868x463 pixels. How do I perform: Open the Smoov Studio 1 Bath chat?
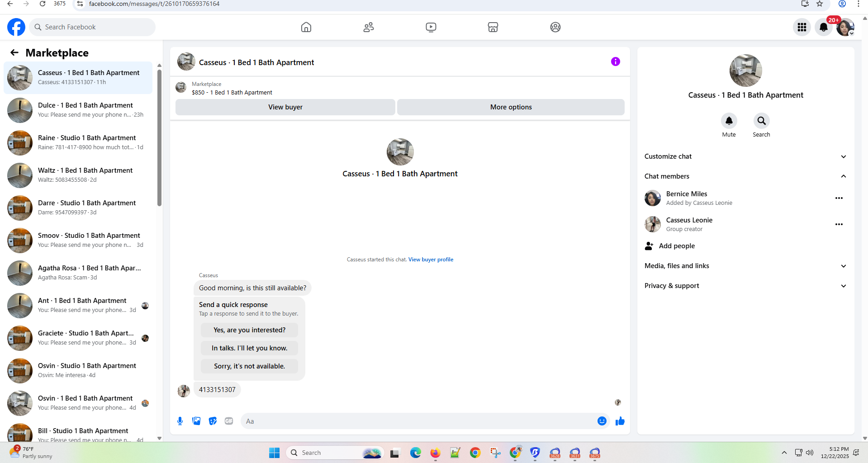tap(78, 241)
